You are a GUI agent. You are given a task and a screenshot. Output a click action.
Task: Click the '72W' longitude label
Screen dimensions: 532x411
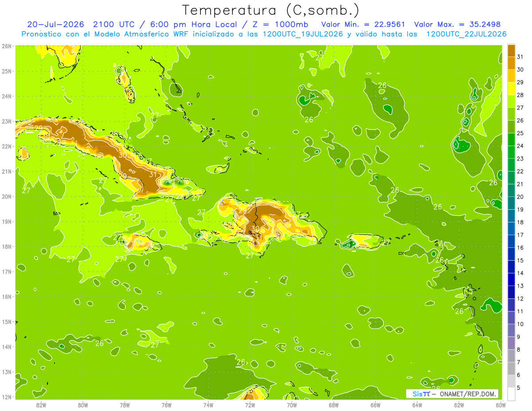pyautogui.click(x=250, y=405)
